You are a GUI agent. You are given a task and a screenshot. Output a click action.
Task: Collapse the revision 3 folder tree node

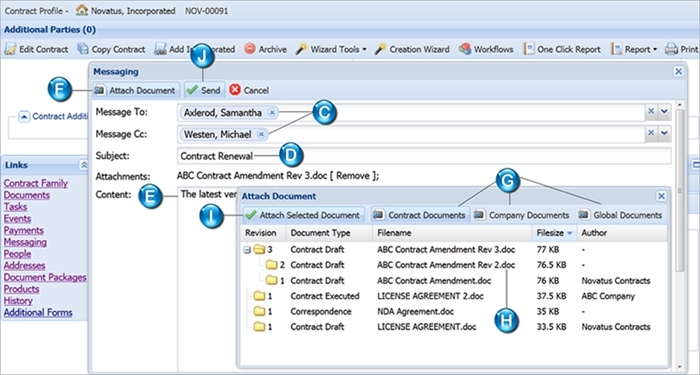247,250
